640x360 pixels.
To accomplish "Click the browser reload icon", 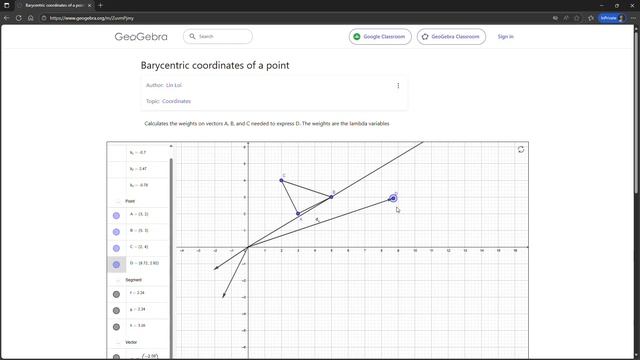I will coord(18,18).
